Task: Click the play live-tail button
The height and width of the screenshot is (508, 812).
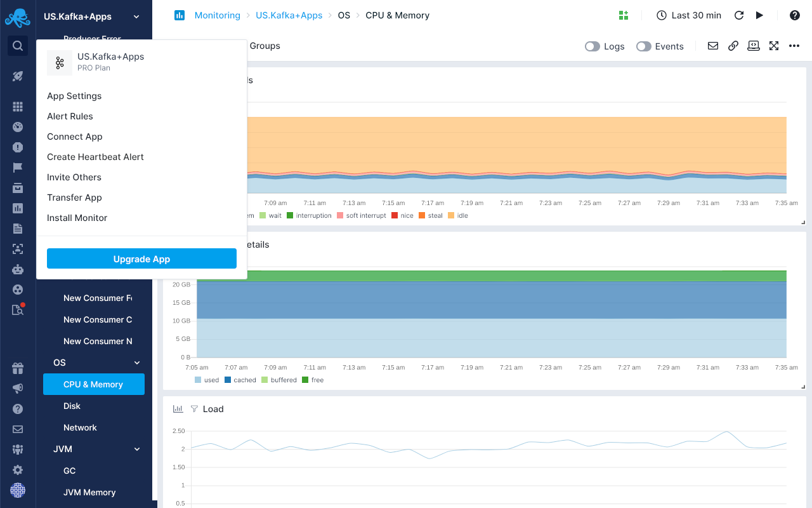Action: point(759,15)
